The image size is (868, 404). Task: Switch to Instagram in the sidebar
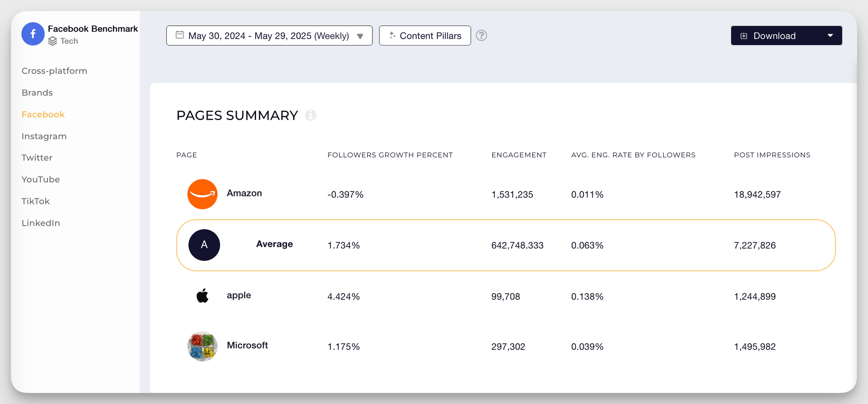tap(44, 136)
